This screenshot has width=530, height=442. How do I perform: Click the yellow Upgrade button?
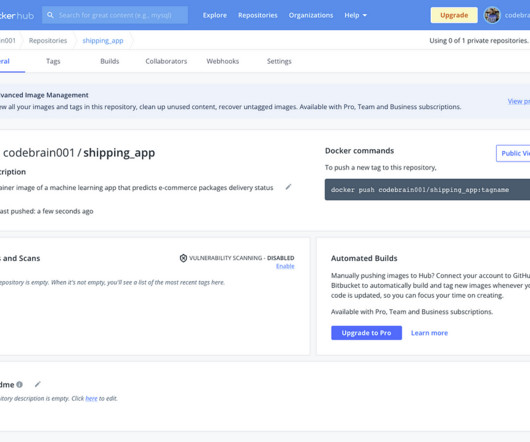[454, 15]
